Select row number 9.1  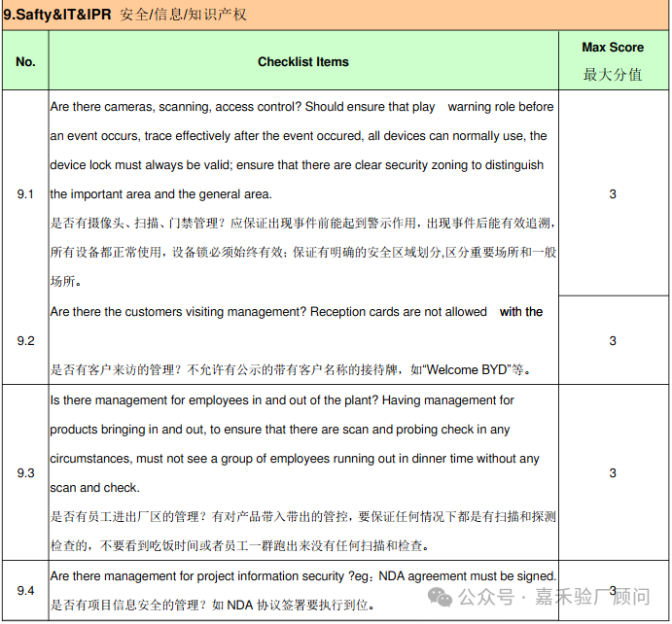click(25, 194)
